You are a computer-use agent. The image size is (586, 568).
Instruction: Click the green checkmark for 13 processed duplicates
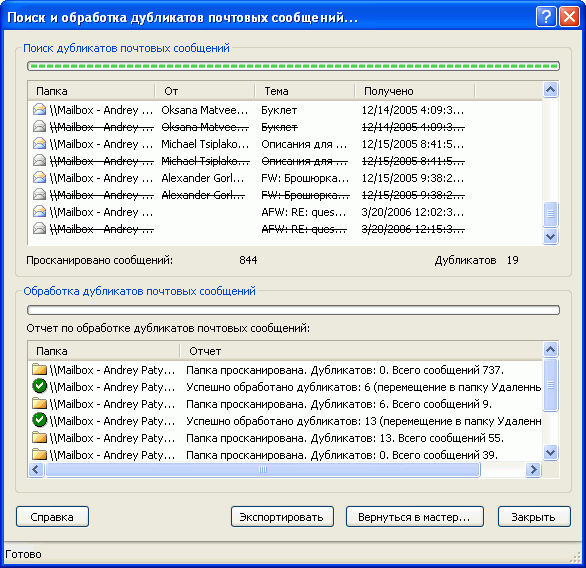tap(39, 420)
